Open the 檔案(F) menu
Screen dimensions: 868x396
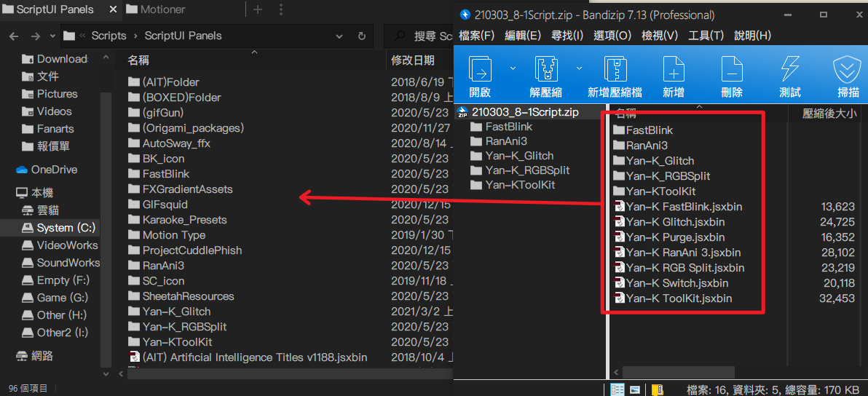coord(476,35)
